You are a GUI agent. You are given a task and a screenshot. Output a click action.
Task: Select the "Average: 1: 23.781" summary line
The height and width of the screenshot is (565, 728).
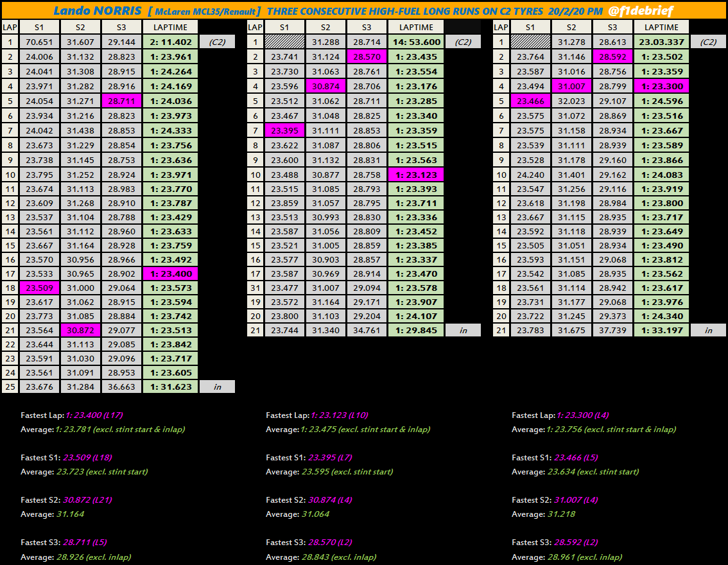pos(103,430)
